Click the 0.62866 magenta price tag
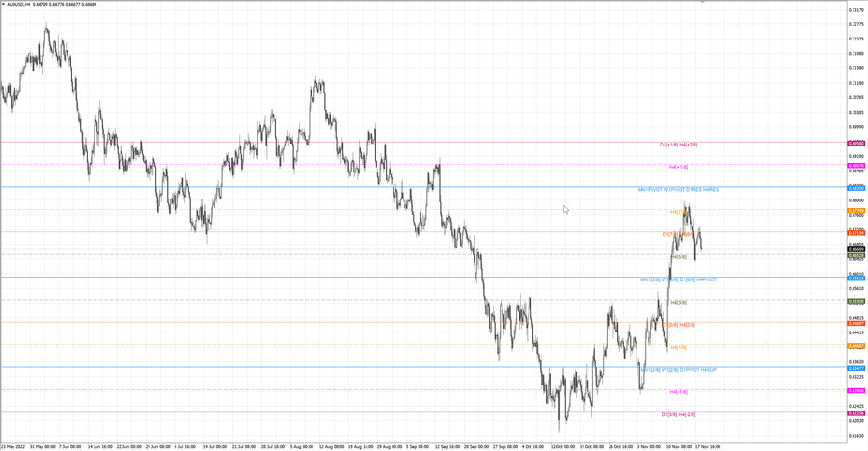This screenshot has height=451, width=868. (855, 390)
